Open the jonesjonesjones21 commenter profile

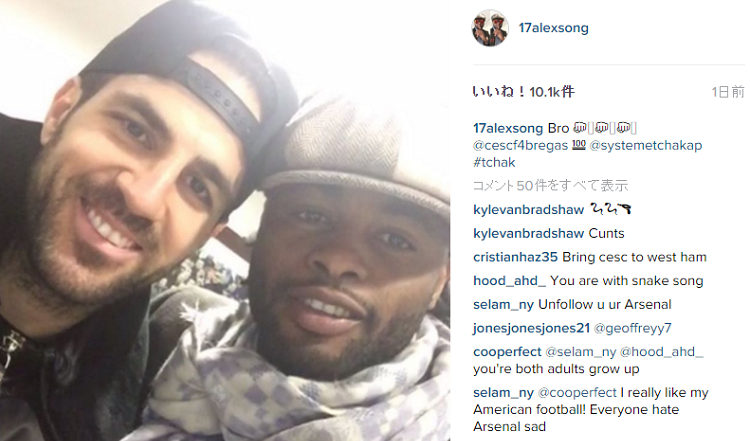[531, 328]
